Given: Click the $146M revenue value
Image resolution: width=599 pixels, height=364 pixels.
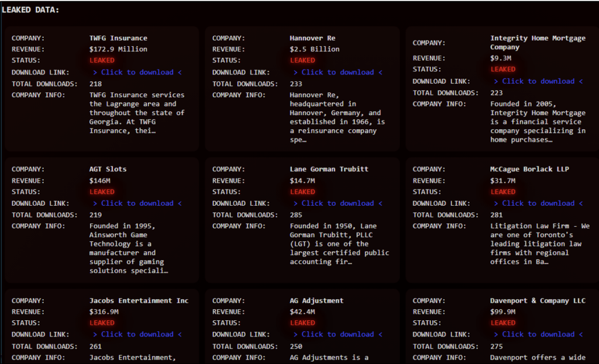Looking at the screenshot, I should pos(99,181).
